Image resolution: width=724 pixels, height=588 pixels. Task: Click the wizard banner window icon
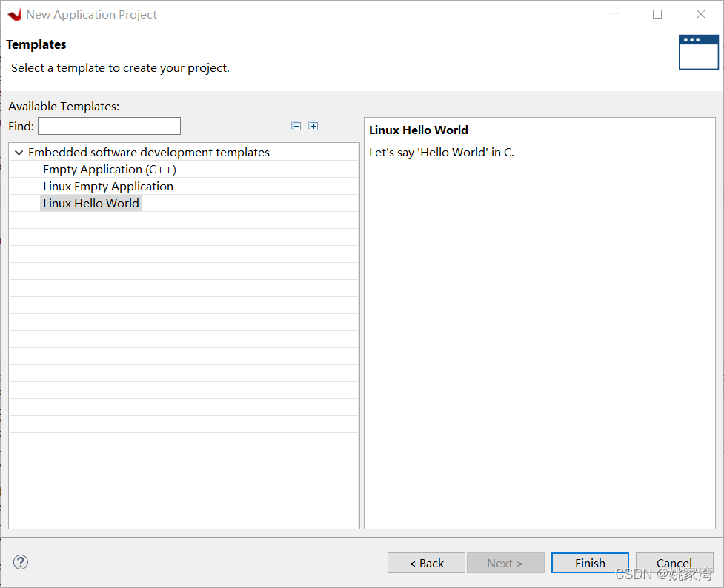click(x=698, y=52)
